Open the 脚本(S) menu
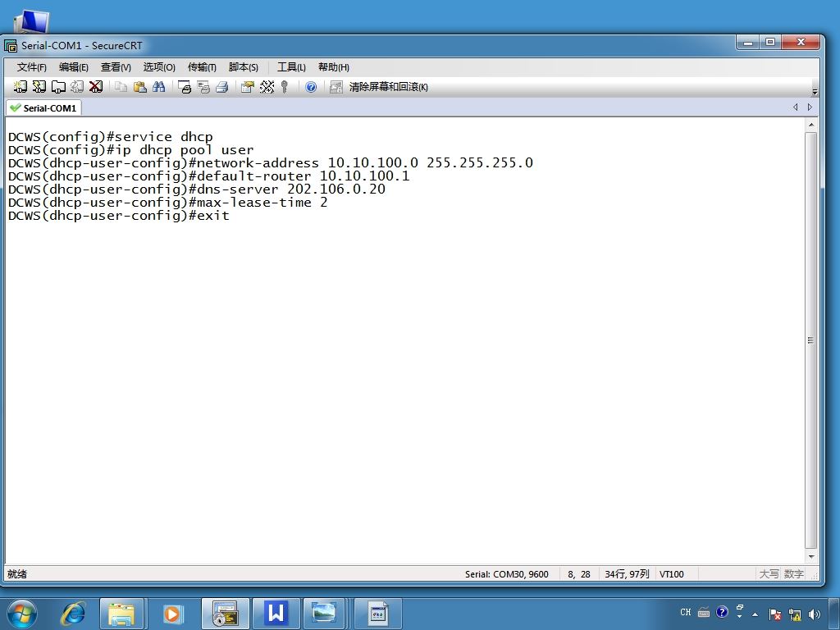Image resolution: width=840 pixels, height=630 pixels. (x=243, y=67)
